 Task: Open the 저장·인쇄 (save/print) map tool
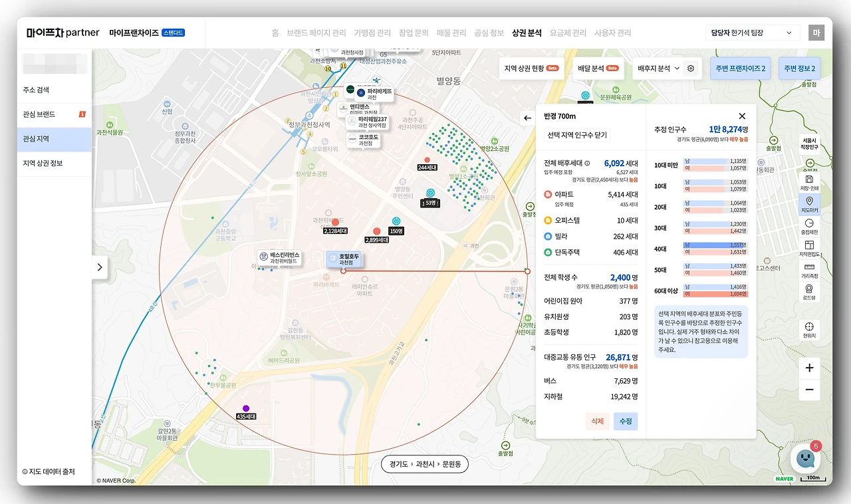coord(809,182)
